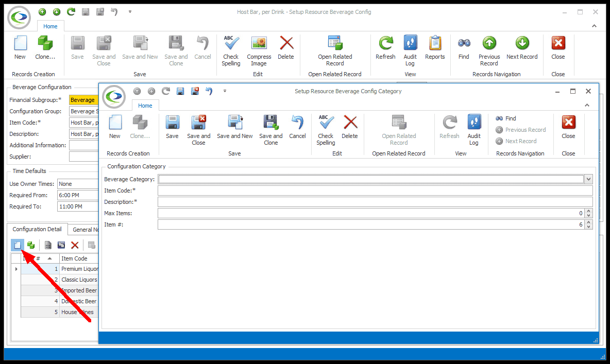The height and width of the screenshot is (364, 610).
Task: Select the Home tab in the Beverage Config window
Action: coord(50,26)
